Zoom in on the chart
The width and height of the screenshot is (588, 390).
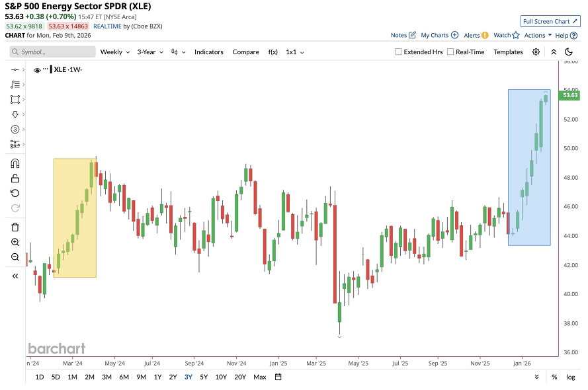pos(15,242)
